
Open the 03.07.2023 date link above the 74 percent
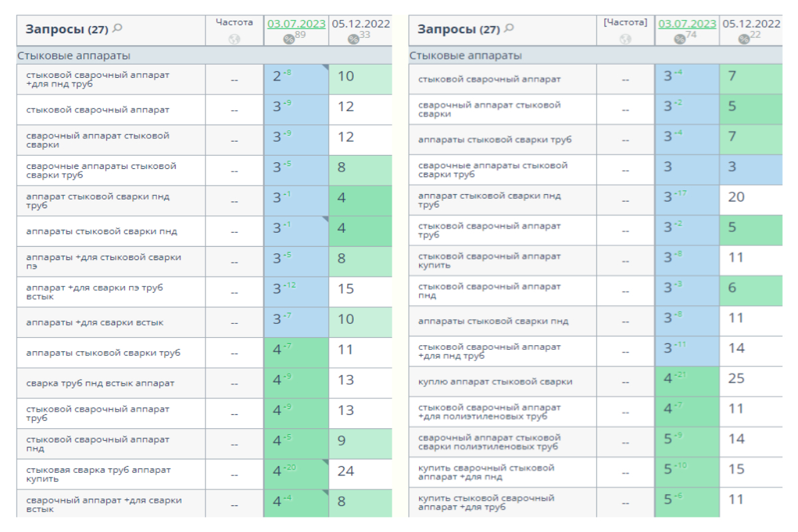pyautogui.click(x=688, y=24)
